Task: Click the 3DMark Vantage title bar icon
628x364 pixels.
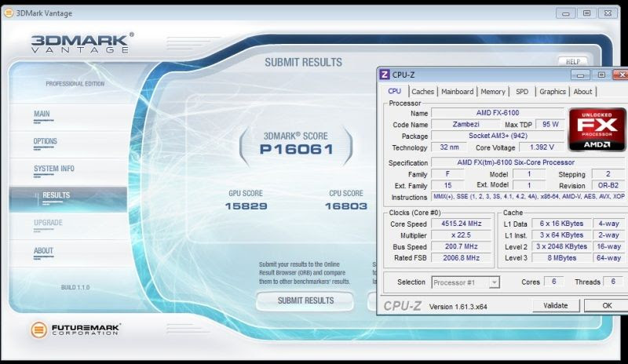Action: (9, 13)
